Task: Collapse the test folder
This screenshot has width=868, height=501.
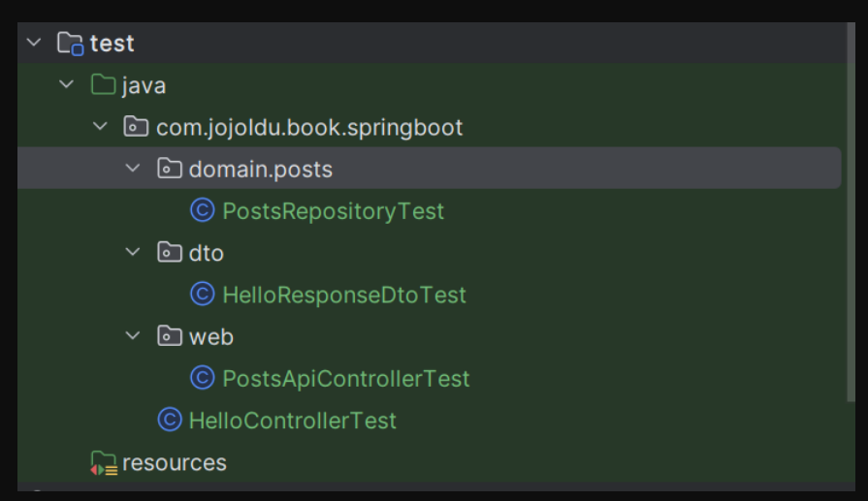Action: [35, 44]
